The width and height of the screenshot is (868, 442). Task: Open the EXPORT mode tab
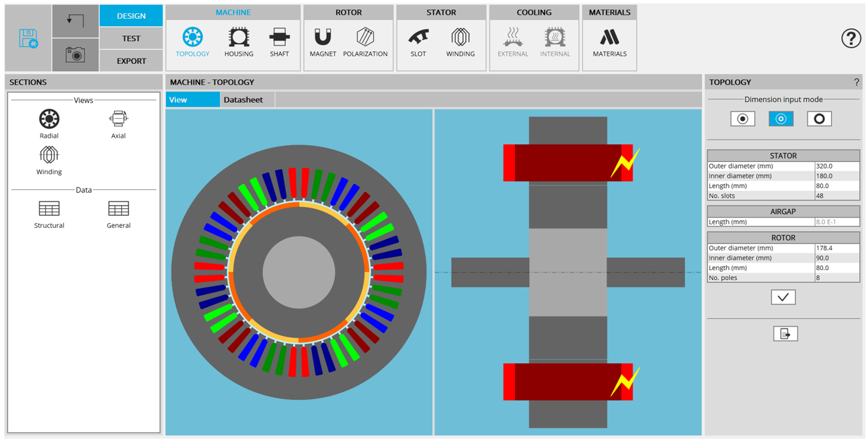coord(131,61)
